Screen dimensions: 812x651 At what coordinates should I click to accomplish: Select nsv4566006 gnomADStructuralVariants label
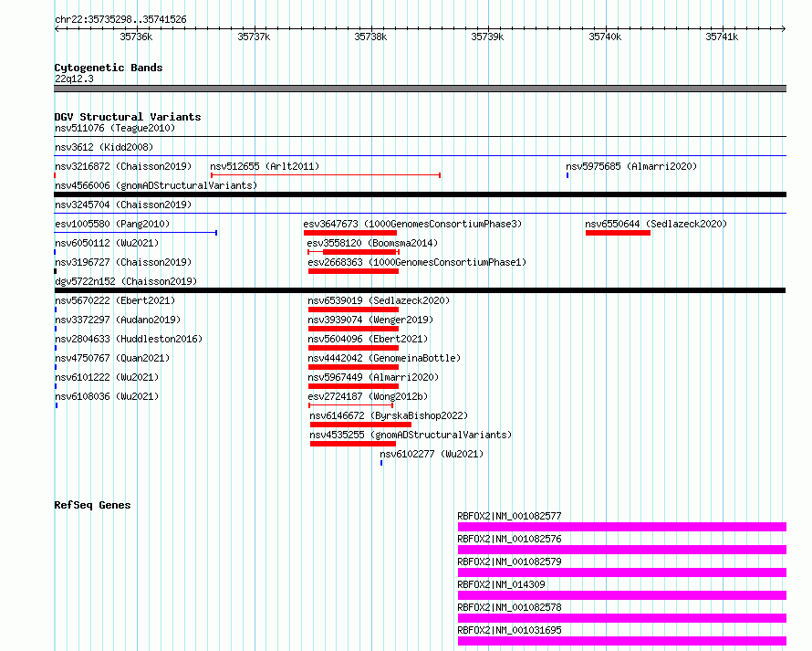click(156, 185)
